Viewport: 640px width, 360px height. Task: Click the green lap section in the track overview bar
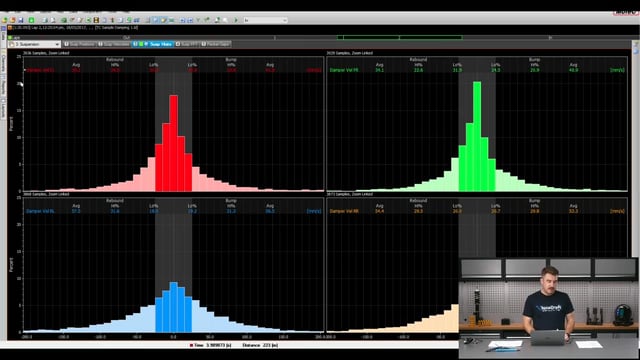pos(400,38)
